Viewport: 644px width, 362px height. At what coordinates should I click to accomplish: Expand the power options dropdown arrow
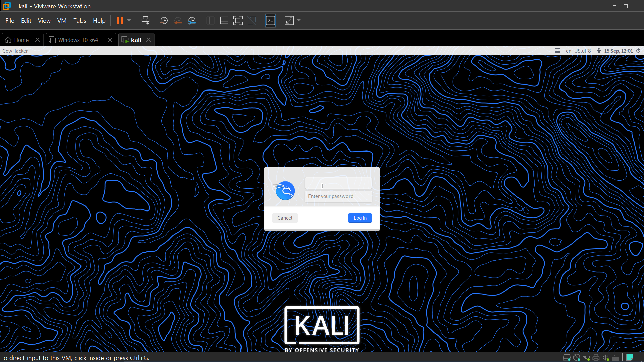(129, 21)
